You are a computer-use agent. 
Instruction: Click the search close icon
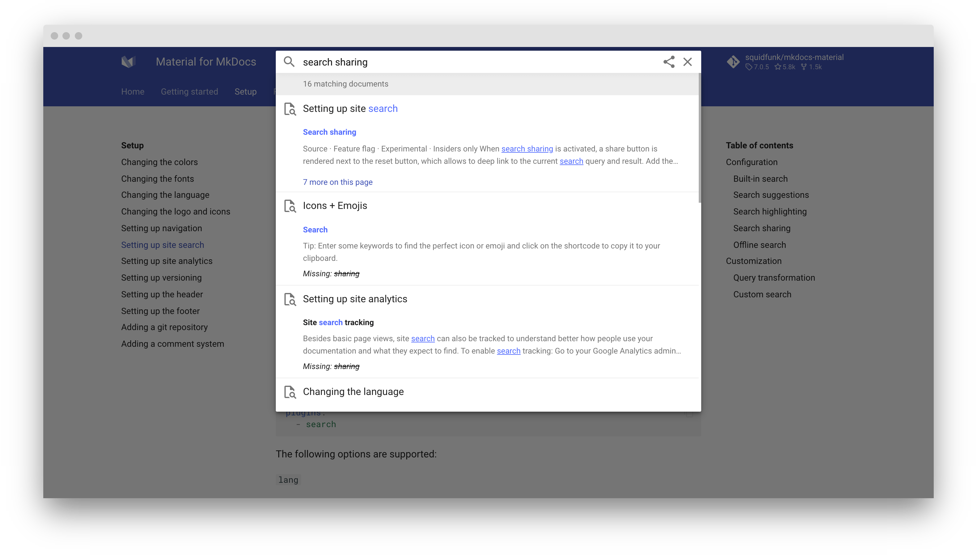[688, 62]
